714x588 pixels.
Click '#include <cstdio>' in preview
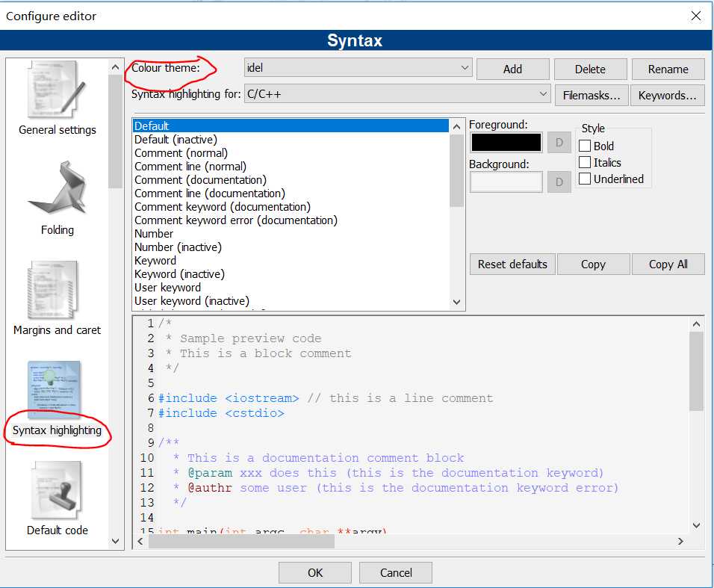221,413
